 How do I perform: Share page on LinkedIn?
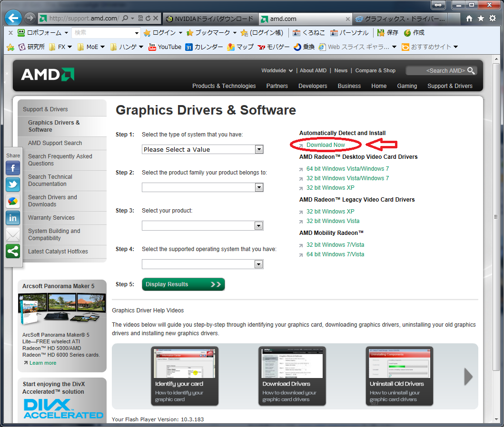click(x=13, y=218)
